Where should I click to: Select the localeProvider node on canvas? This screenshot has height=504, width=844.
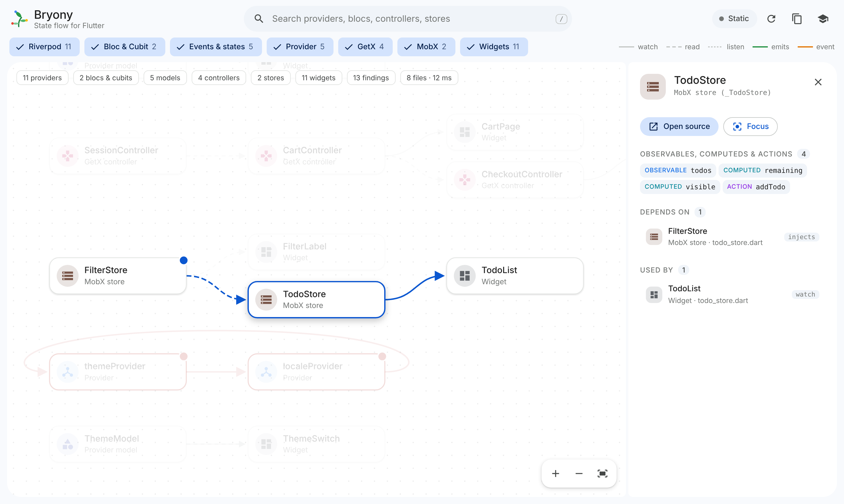click(x=316, y=372)
